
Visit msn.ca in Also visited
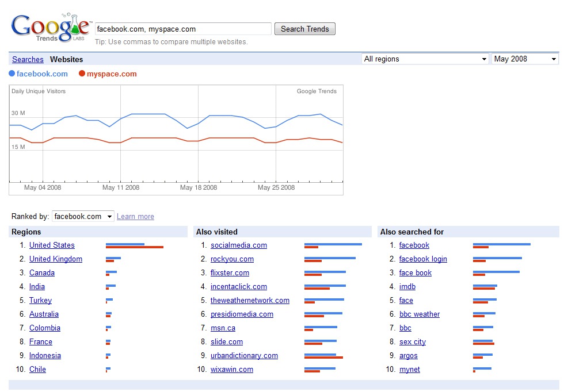[x=223, y=328]
